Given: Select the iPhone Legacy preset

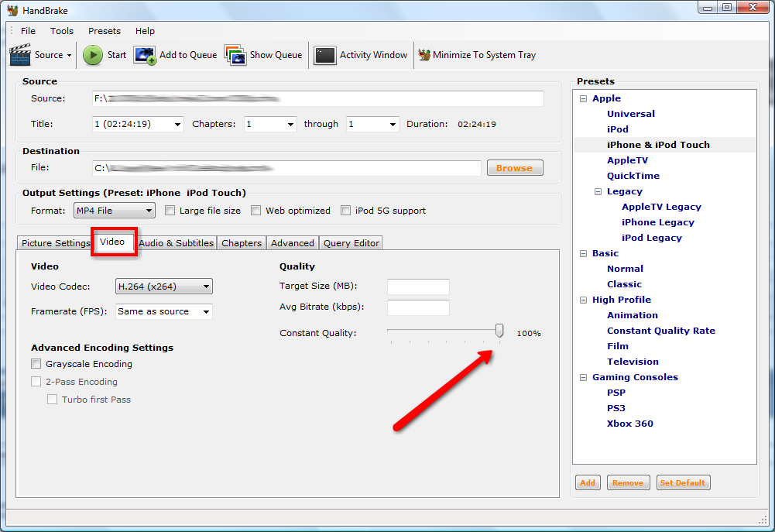Looking at the screenshot, I should (658, 222).
